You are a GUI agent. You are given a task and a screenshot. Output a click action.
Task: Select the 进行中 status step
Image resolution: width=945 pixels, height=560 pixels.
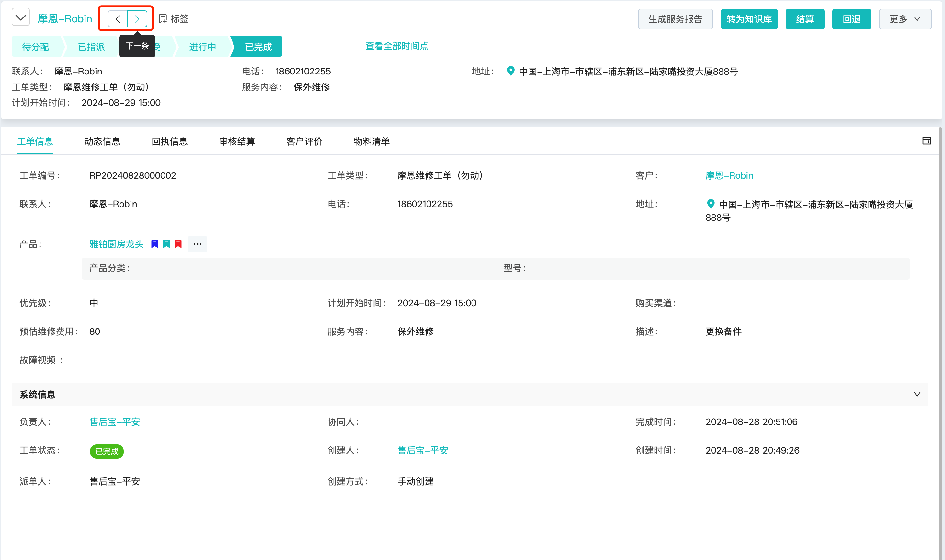click(x=203, y=46)
